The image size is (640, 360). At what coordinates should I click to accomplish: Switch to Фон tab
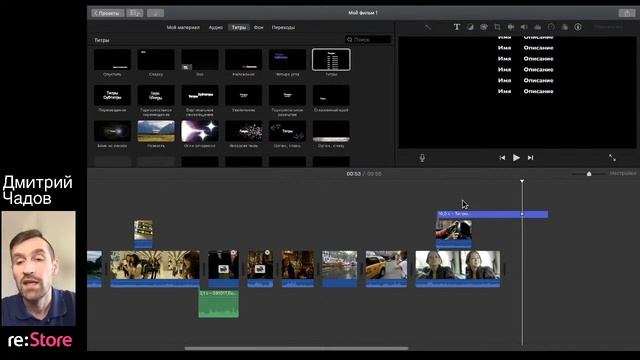259,27
